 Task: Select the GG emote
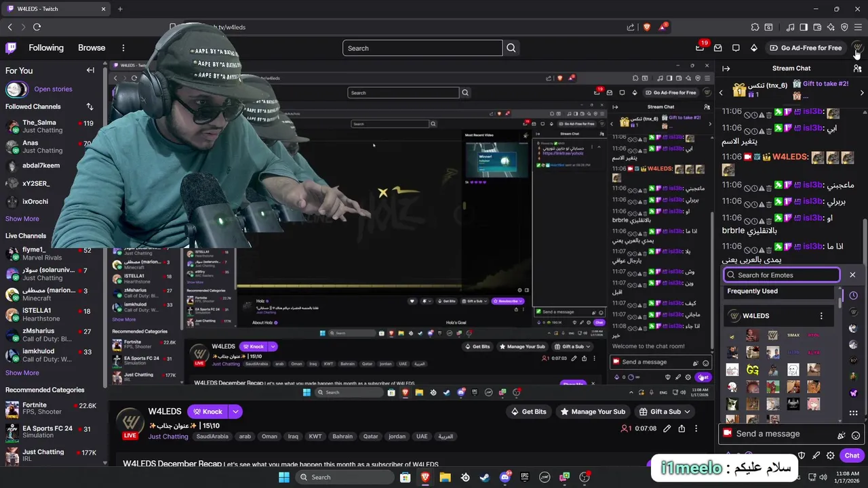pos(753,370)
